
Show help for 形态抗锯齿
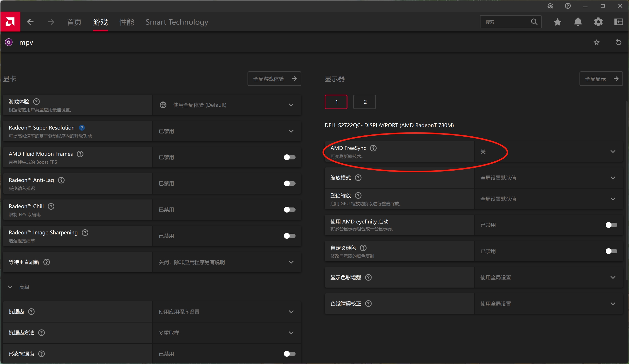coord(42,354)
